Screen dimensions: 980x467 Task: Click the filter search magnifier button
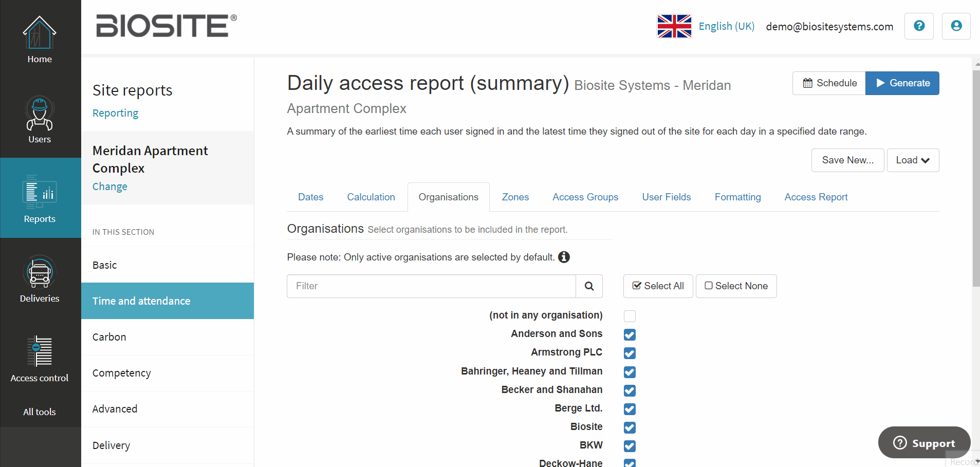click(589, 286)
